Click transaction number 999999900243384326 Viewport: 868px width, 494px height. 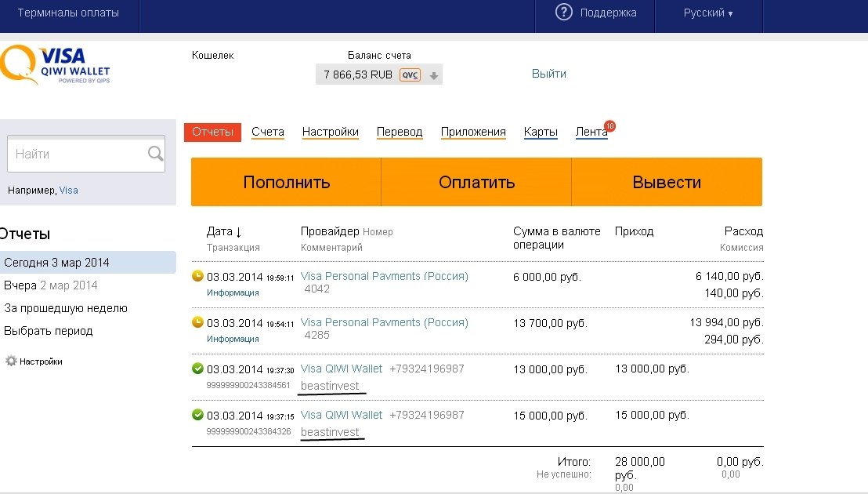pos(248,431)
